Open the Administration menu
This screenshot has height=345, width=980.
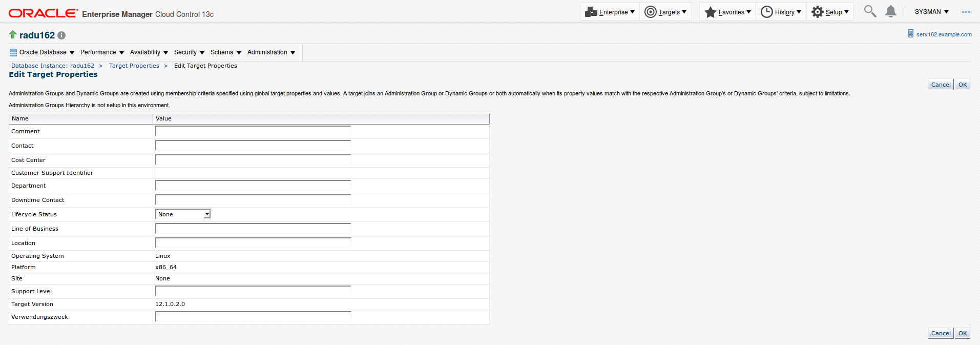[271, 52]
